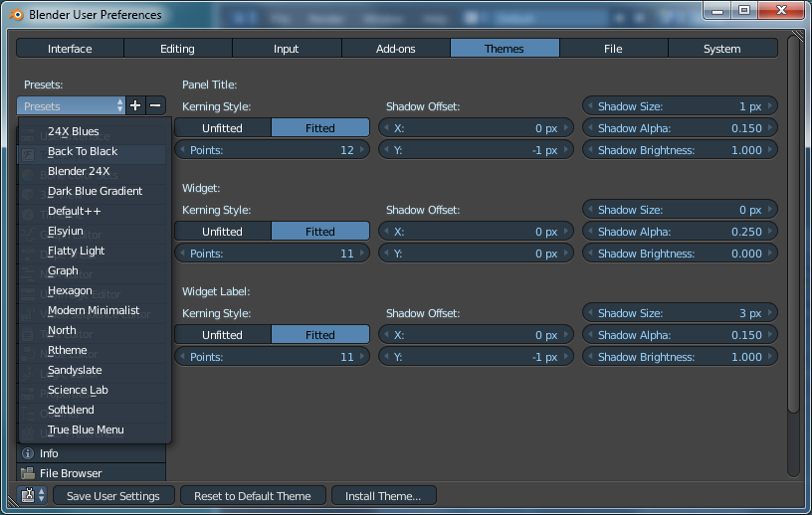Switch to the Interface tab
This screenshot has height=515, width=812.
[x=70, y=49]
